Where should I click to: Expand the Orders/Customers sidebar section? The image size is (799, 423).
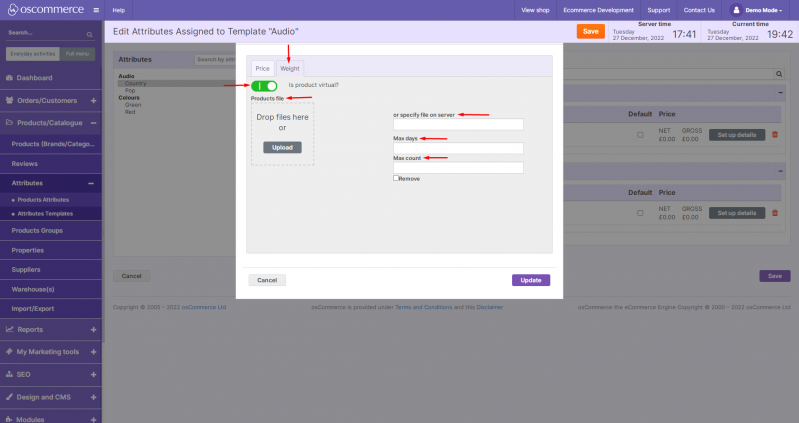click(93, 100)
